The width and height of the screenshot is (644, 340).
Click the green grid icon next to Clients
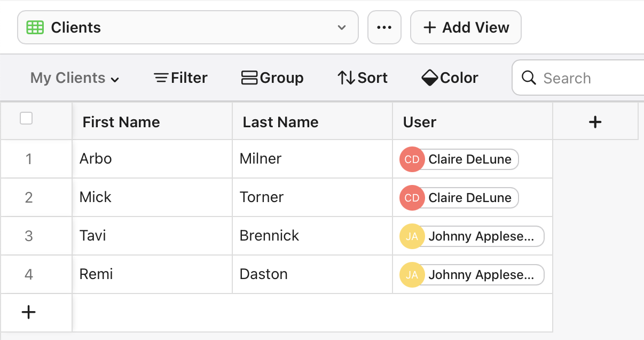pos(34,27)
